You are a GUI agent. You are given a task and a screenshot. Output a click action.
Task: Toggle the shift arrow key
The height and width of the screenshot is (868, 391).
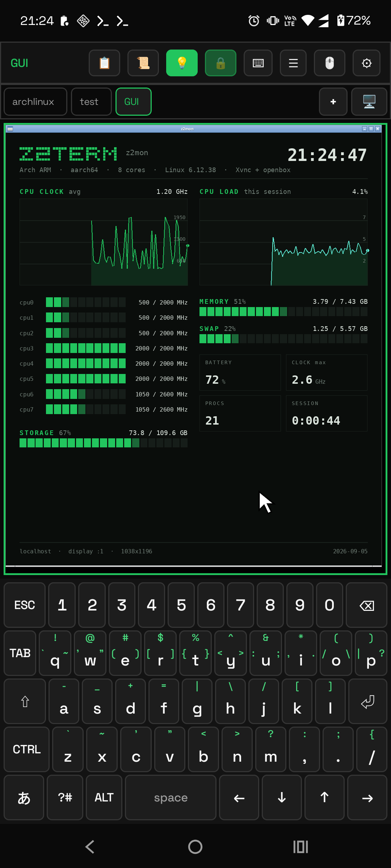pos(25,701)
